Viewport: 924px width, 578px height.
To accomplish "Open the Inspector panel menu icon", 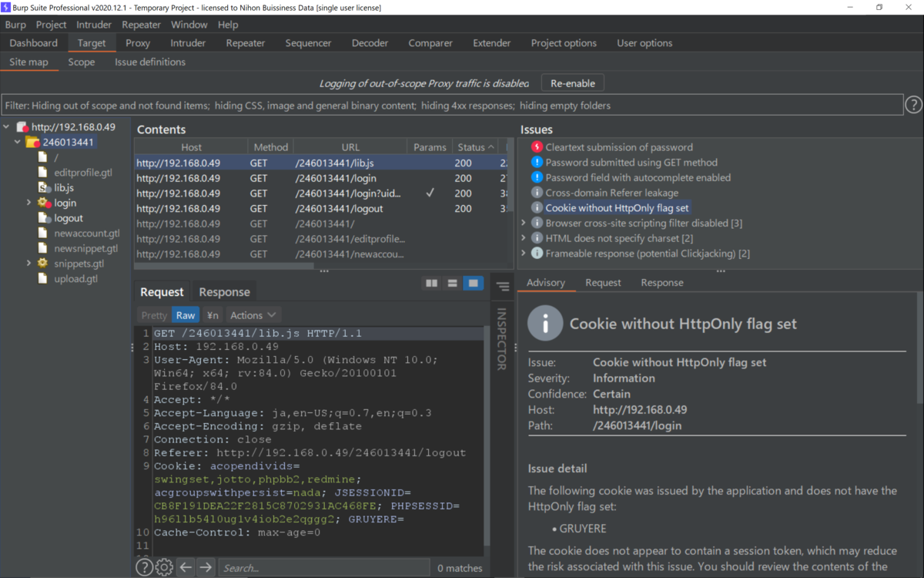I will (x=503, y=287).
